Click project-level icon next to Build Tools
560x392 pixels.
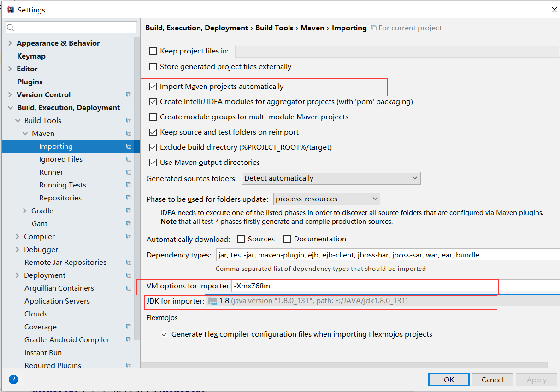[129, 120]
